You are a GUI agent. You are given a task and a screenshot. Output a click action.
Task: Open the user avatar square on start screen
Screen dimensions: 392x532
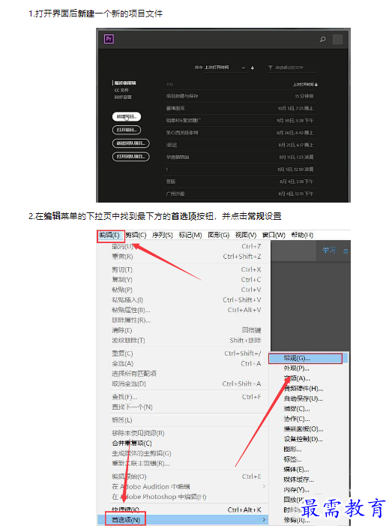click(337, 39)
